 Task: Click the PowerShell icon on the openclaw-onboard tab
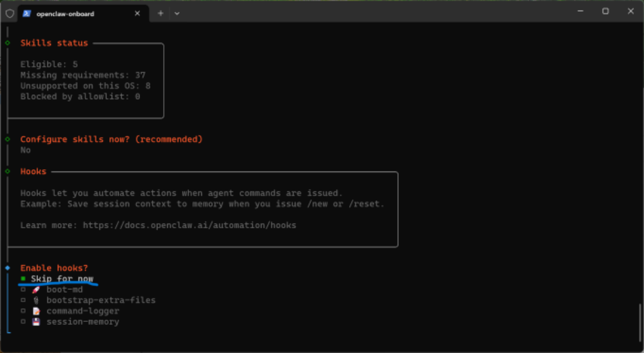coord(27,13)
